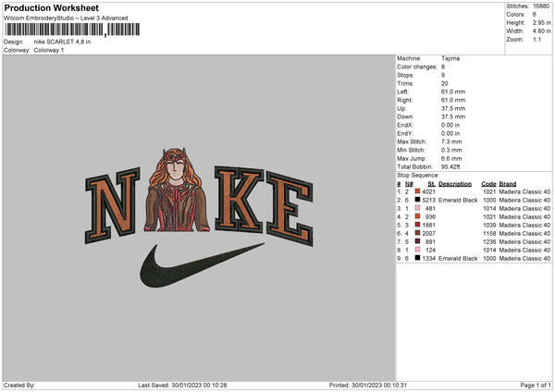
Task: Click the 'Production Worksheet' title
Action: click(51, 7)
